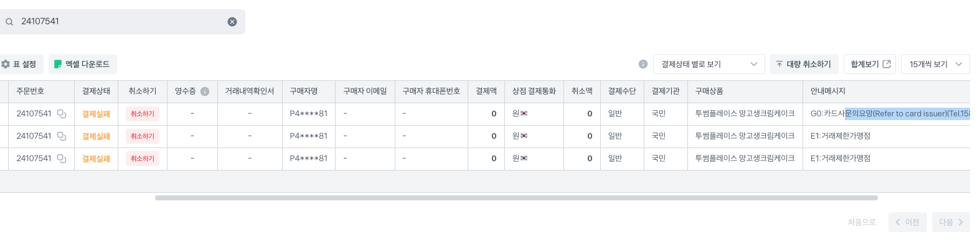Click the horizontal table scrollbar

[x=516, y=198]
